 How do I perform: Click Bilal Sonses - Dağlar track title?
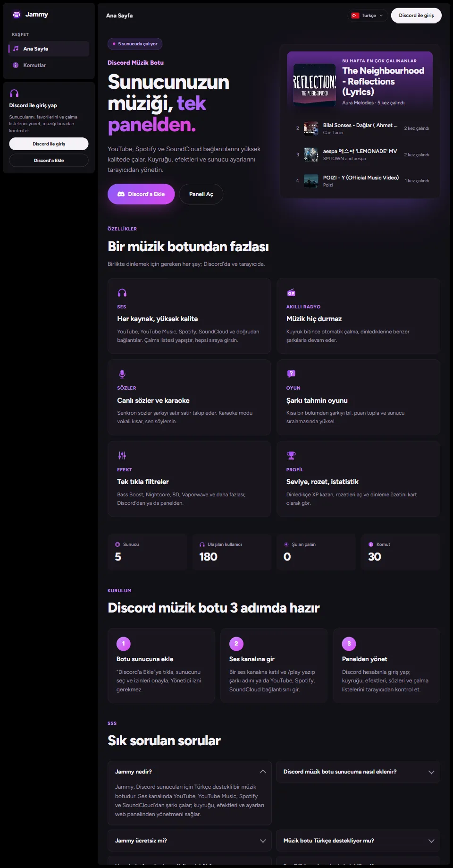click(x=360, y=125)
